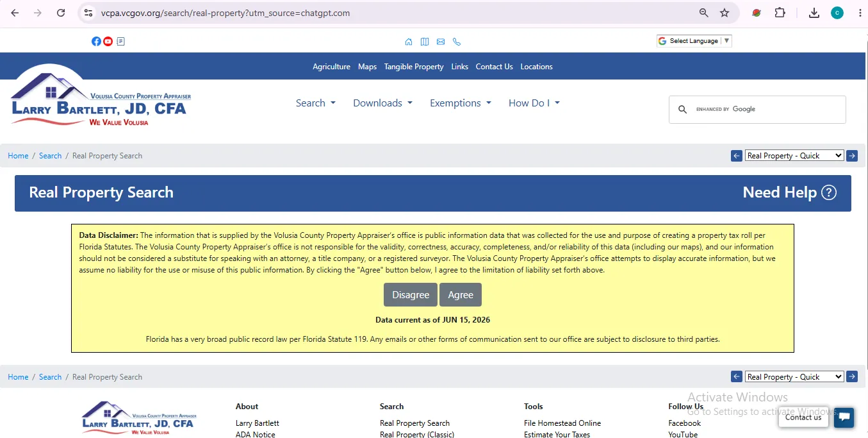The height and width of the screenshot is (438, 868).
Task: Open the YouTube icon at top
Action: click(108, 41)
